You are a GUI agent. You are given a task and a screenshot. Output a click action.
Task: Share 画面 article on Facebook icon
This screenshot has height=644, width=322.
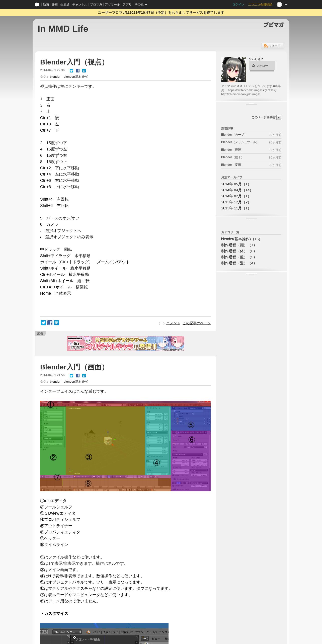pos(78,376)
